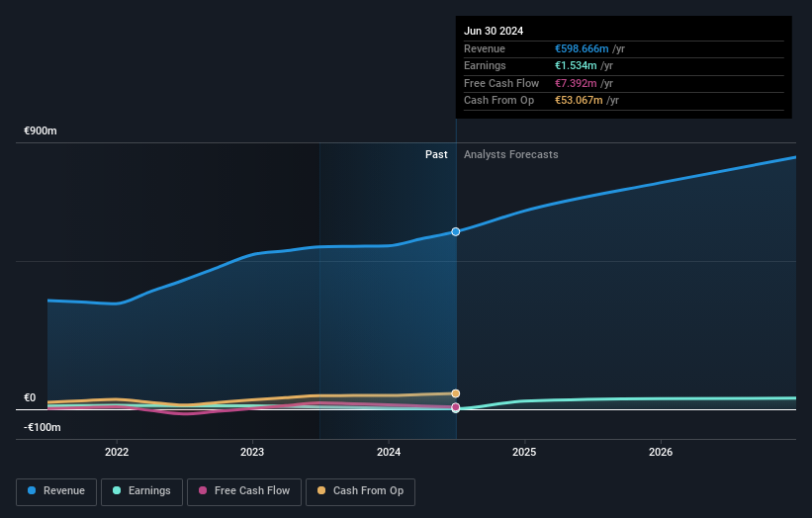Click the €7.392m free cash flow value

(x=576, y=83)
